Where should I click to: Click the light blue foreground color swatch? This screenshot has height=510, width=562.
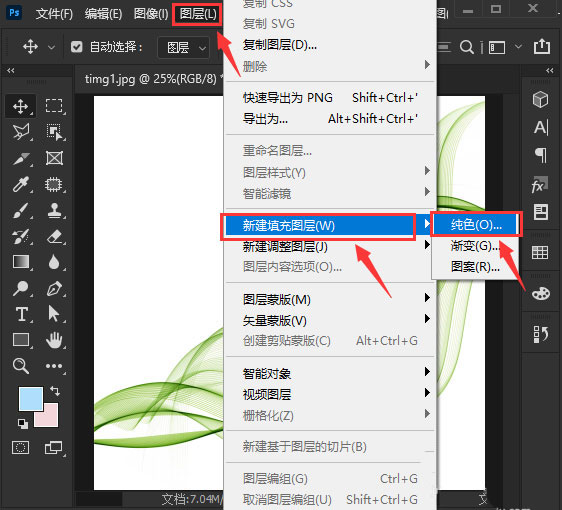click(31, 399)
